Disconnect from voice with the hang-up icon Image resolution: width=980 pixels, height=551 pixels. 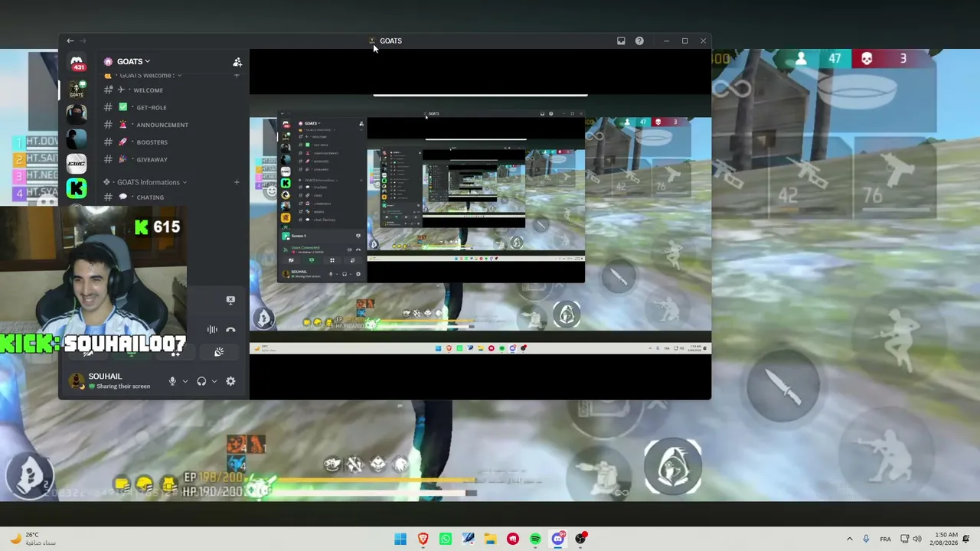coord(230,330)
